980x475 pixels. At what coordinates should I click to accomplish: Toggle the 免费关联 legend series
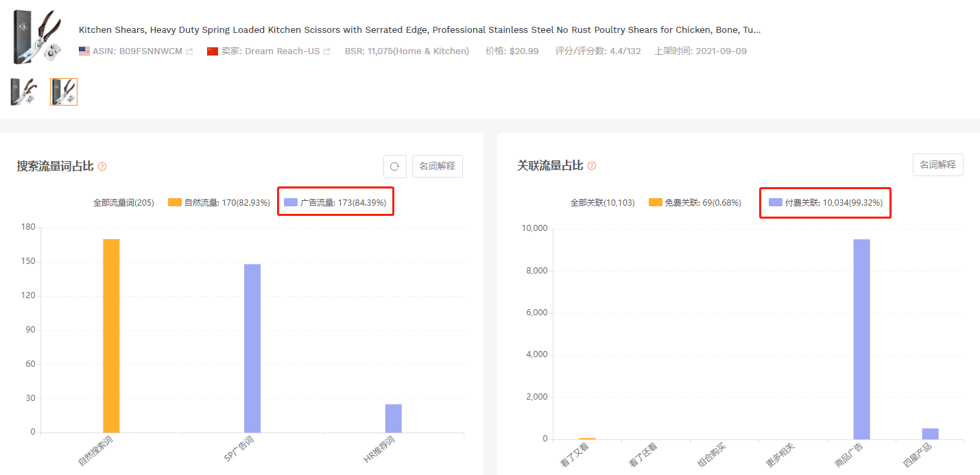pyautogui.click(x=695, y=203)
